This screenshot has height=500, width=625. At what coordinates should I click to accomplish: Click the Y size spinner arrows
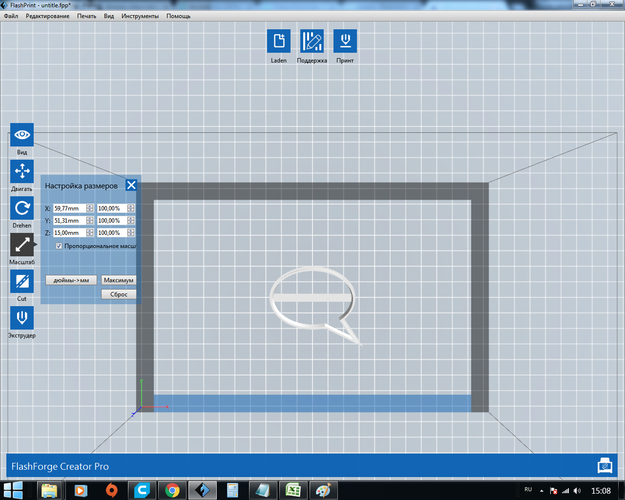pos(90,220)
